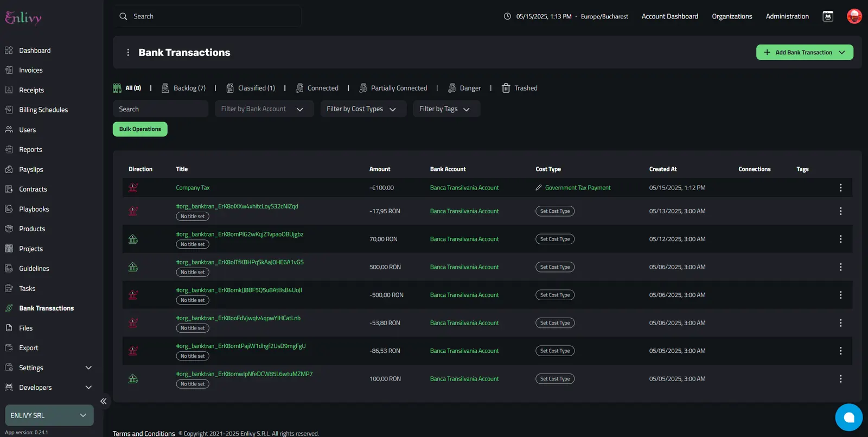Open the user avatar menu
868x437 pixels.
(x=854, y=16)
